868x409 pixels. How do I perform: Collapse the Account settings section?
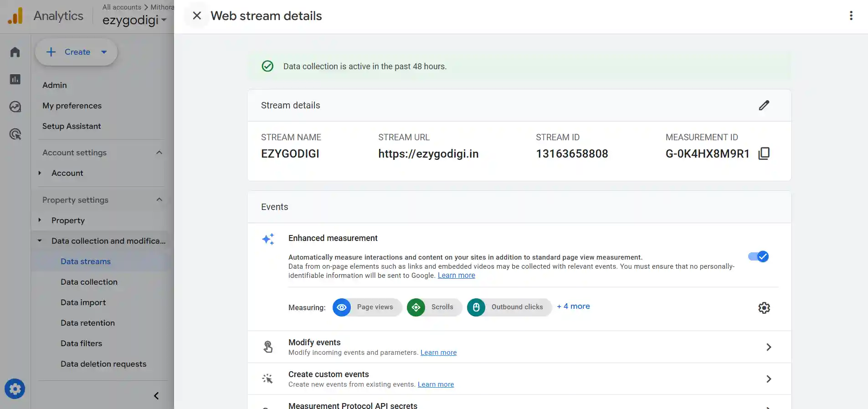[x=159, y=153]
